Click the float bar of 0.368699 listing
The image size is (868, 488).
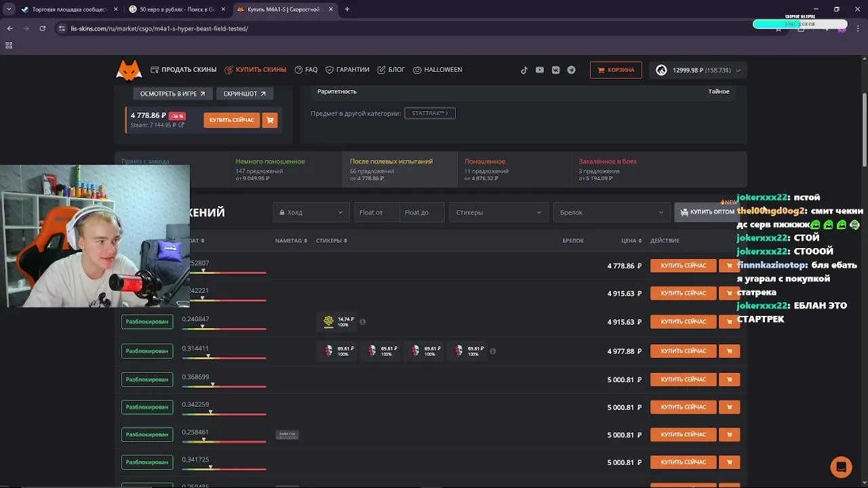tap(224, 386)
